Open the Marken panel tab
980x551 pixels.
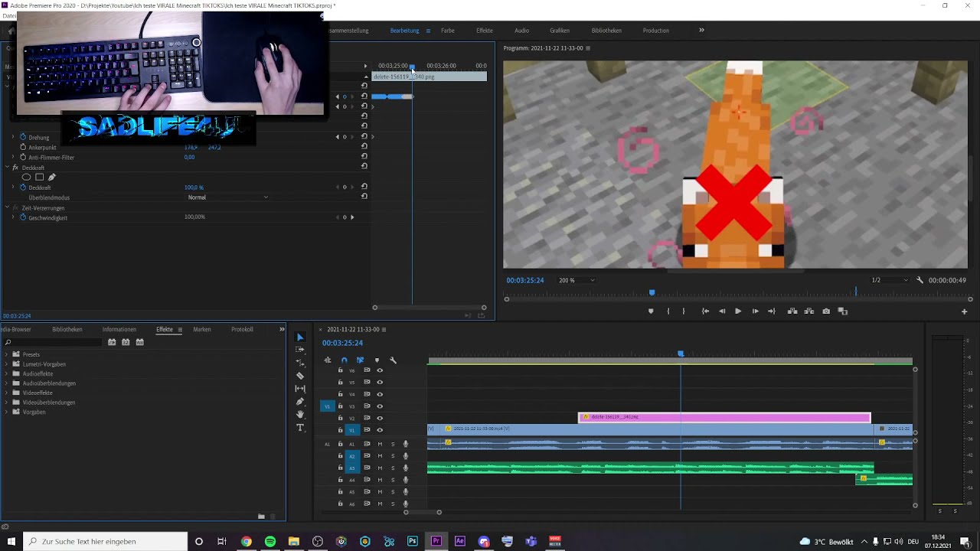tap(202, 329)
